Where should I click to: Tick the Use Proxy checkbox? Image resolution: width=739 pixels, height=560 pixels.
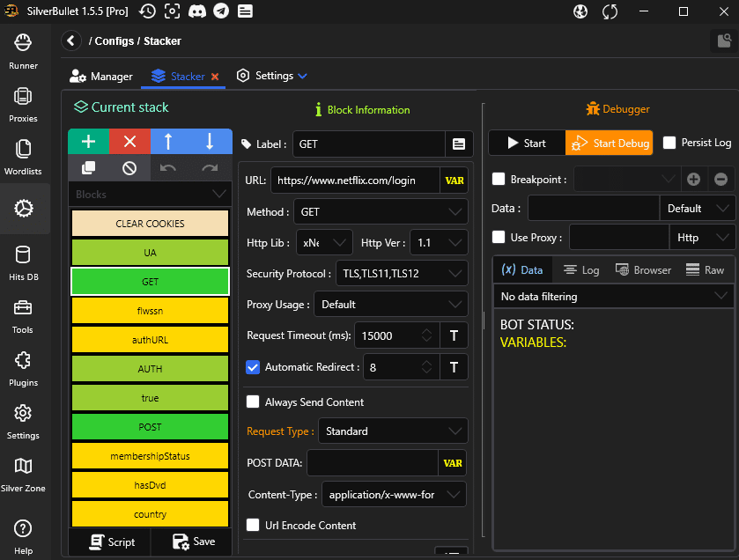tap(499, 238)
